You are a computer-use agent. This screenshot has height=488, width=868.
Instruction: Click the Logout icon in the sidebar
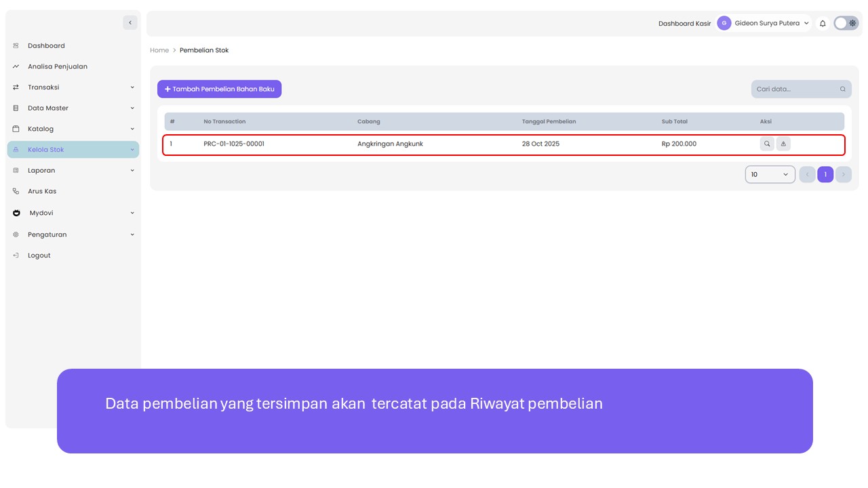click(x=16, y=256)
